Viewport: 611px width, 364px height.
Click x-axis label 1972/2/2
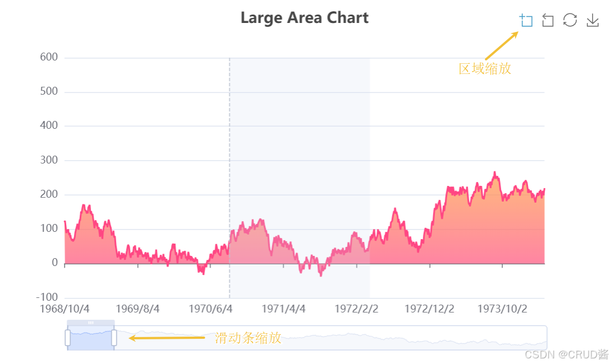[357, 309]
